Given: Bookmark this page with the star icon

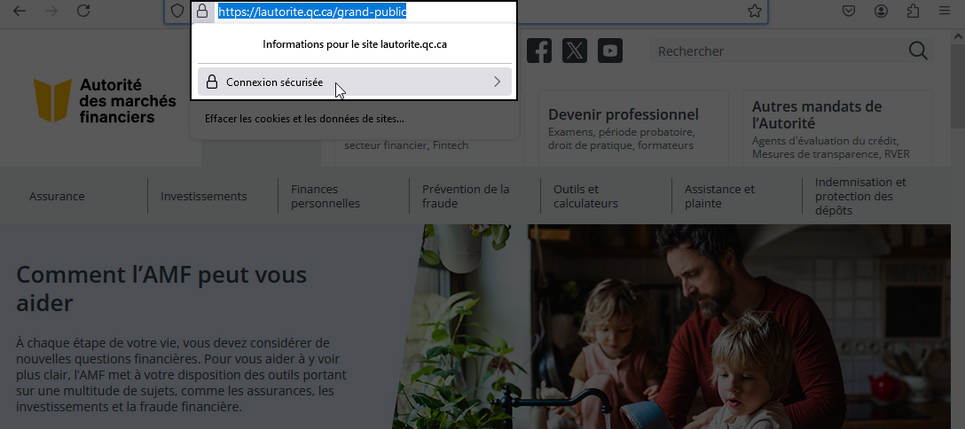Looking at the screenshot, I should point(755,11).
